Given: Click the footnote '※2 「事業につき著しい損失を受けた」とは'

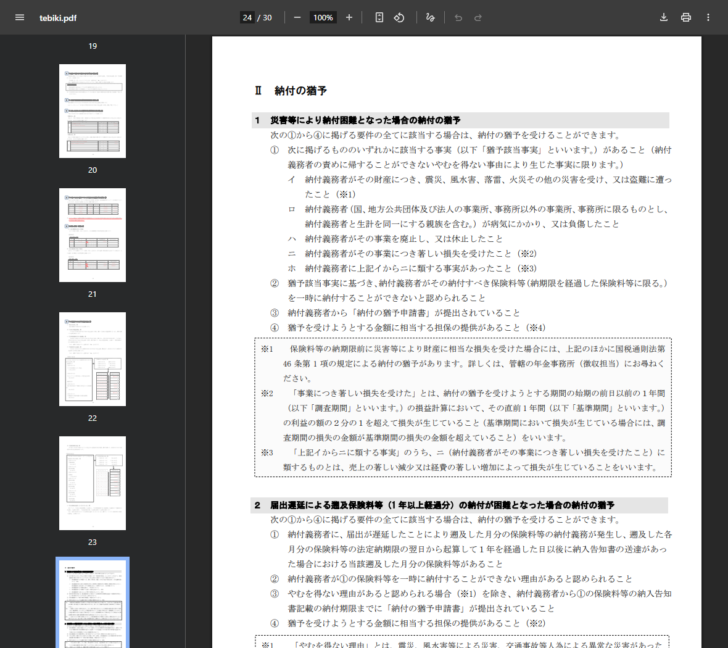Looking at the screenshot, I should tap(463, 415).
